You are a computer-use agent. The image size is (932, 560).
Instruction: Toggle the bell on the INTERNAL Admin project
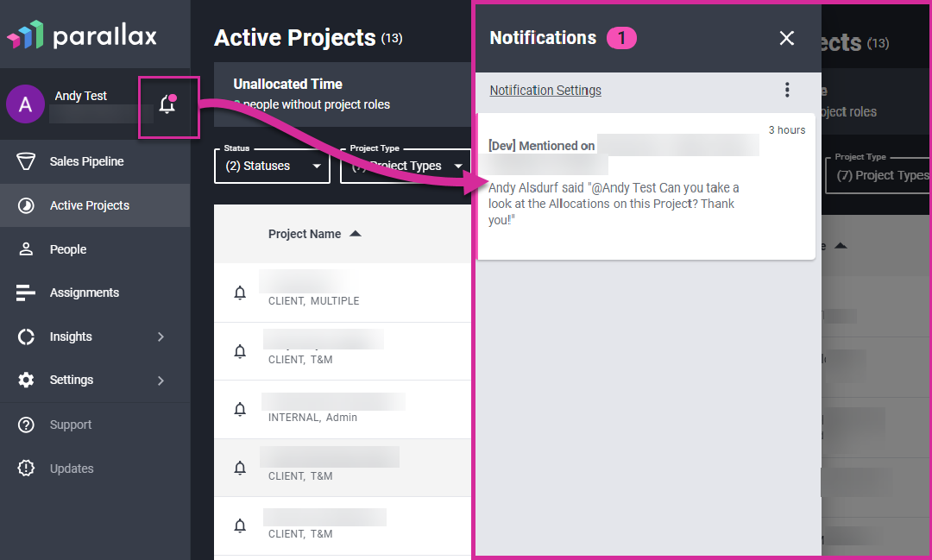pyautogui.click(x=240, y=409)
